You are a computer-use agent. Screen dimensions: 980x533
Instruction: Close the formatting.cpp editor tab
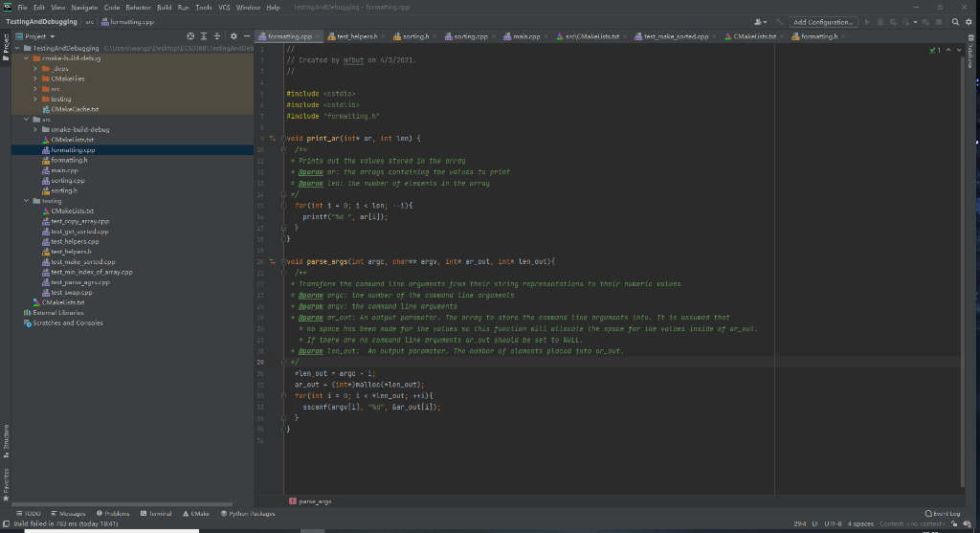319,36
